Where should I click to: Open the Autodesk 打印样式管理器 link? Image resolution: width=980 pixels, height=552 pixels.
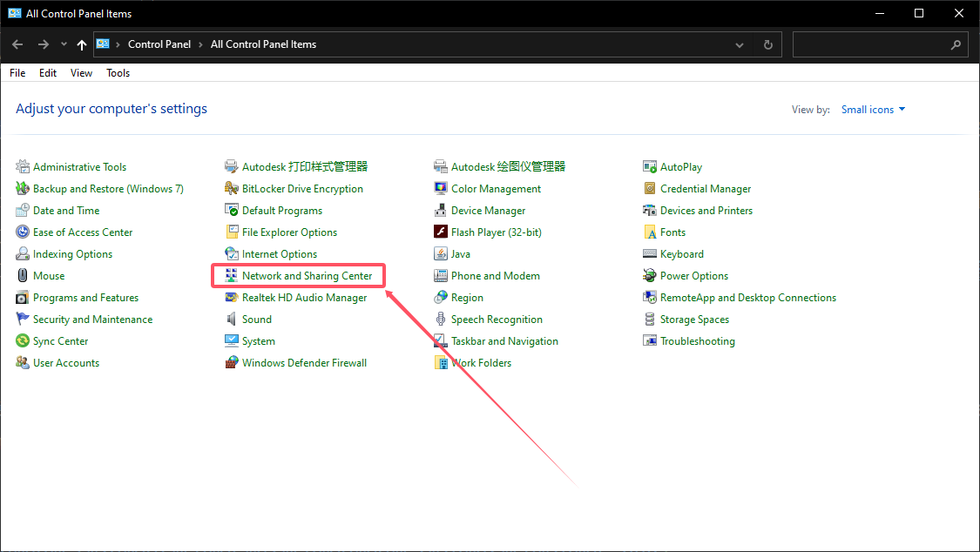305,166
